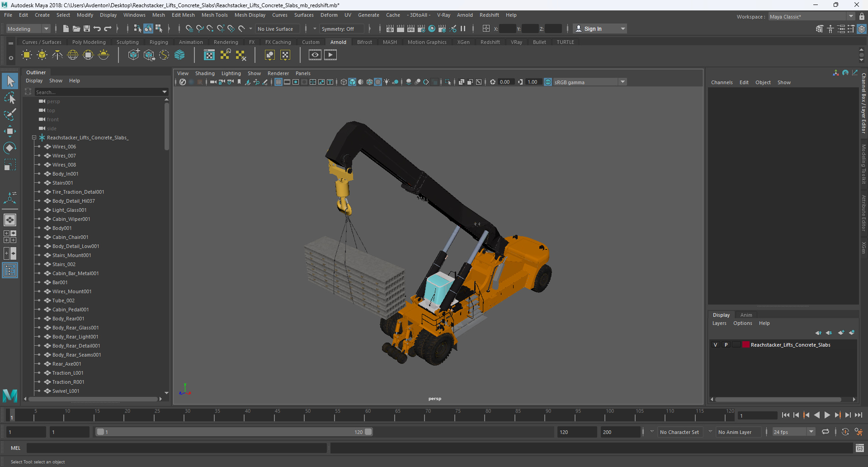
Task: Toggle auto keyframe button
Action: (x=845, y=432)
